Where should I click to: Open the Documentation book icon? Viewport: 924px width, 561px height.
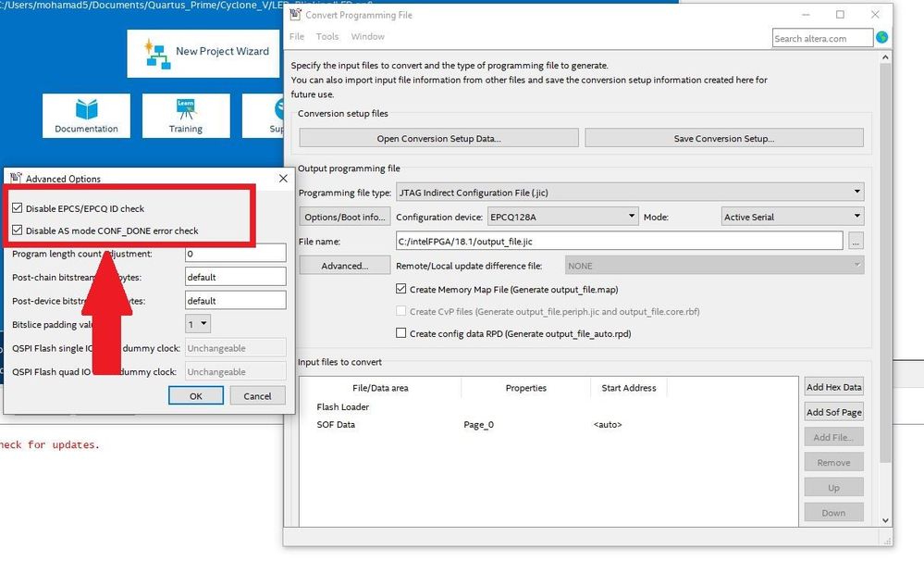pyautogui.click(x=86, y=110)
